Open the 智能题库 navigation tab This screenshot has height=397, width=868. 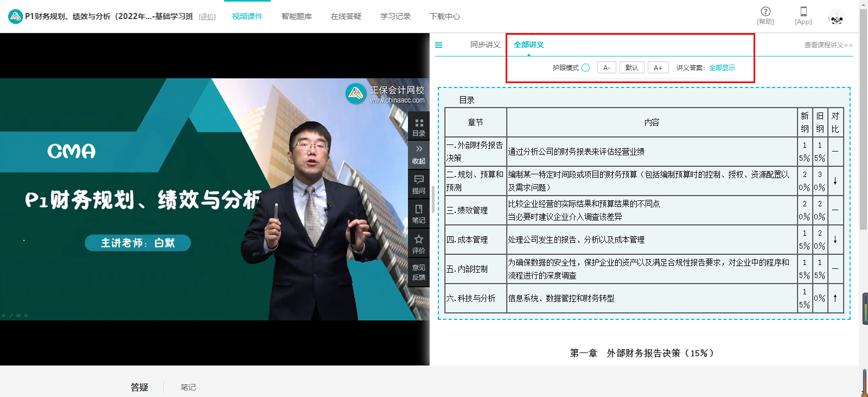pyautogui.click(x=297, y=16)
